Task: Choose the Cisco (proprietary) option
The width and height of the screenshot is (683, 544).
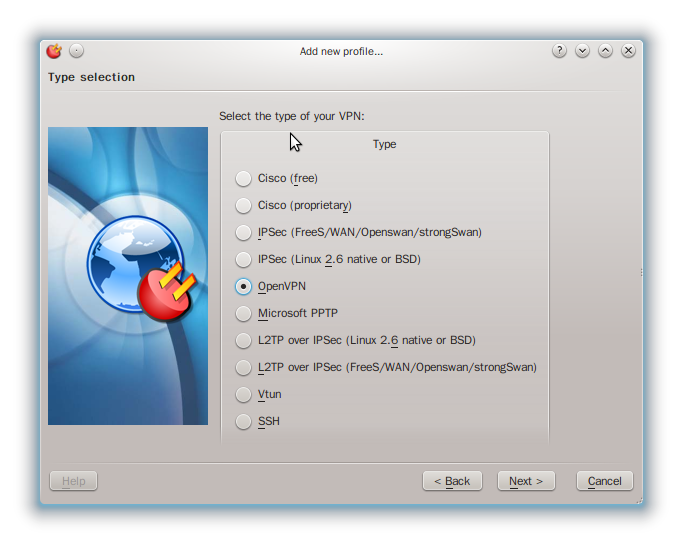Action: point(244,206)
